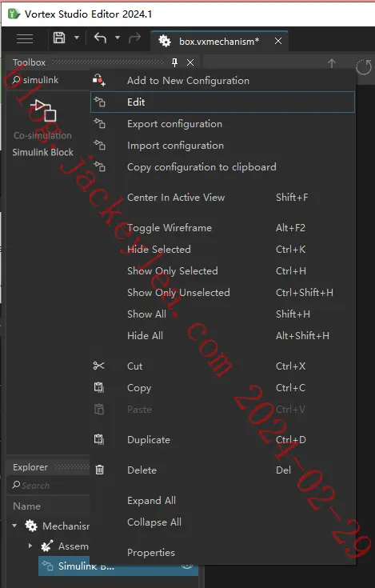This screenshot has height=588, width=375.
Task: Click the Add to New Configuration icon
Action: 99,80
